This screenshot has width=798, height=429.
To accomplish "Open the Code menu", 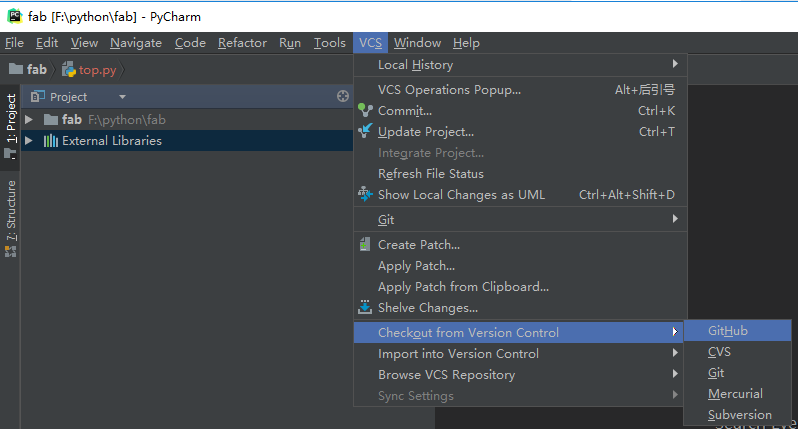I will click(190, 43).
